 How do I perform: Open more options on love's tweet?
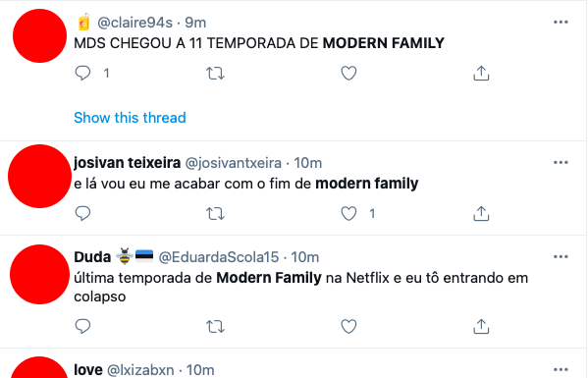click(x=561, y=369)
